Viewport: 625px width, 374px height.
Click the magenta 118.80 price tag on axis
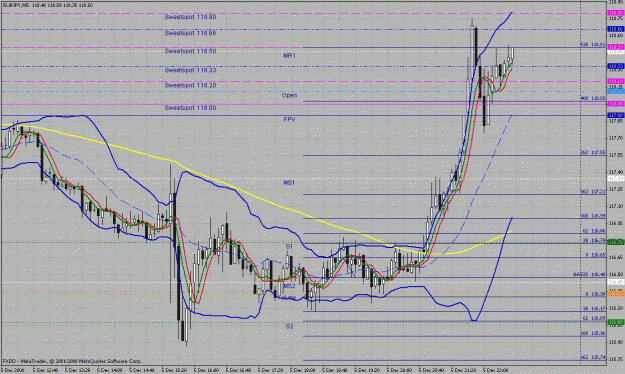tap(616, 13)
